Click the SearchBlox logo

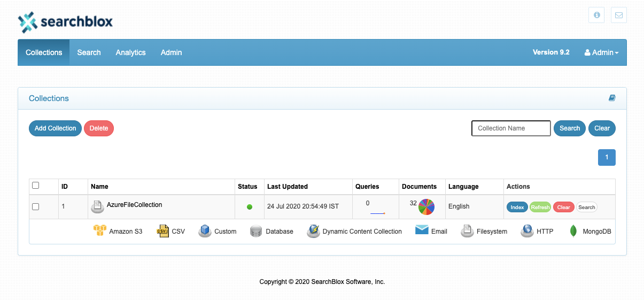65,22
